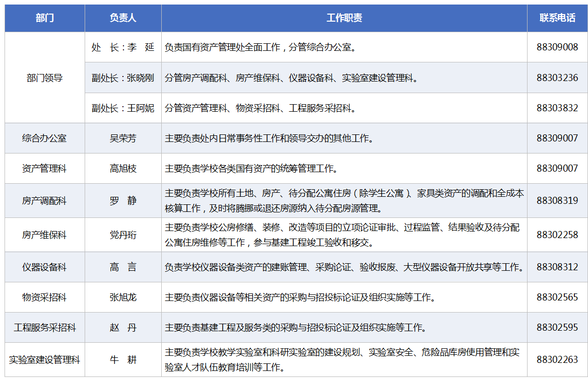
Task: Click the 联系电话 column header
Action: point(557,18)
